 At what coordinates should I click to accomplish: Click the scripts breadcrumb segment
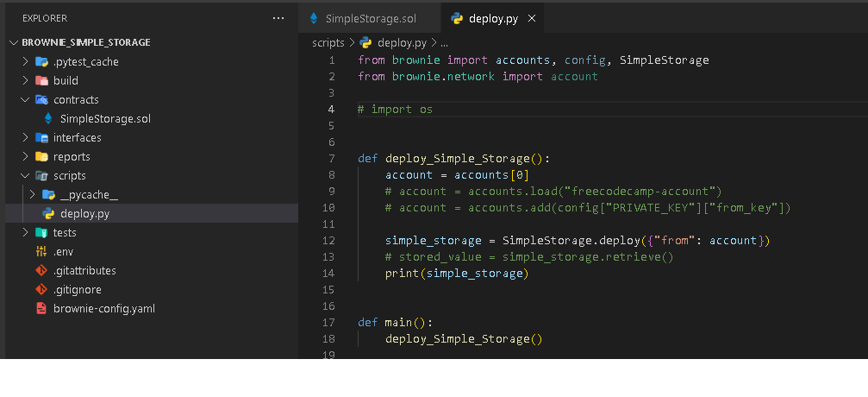[328, 42]
